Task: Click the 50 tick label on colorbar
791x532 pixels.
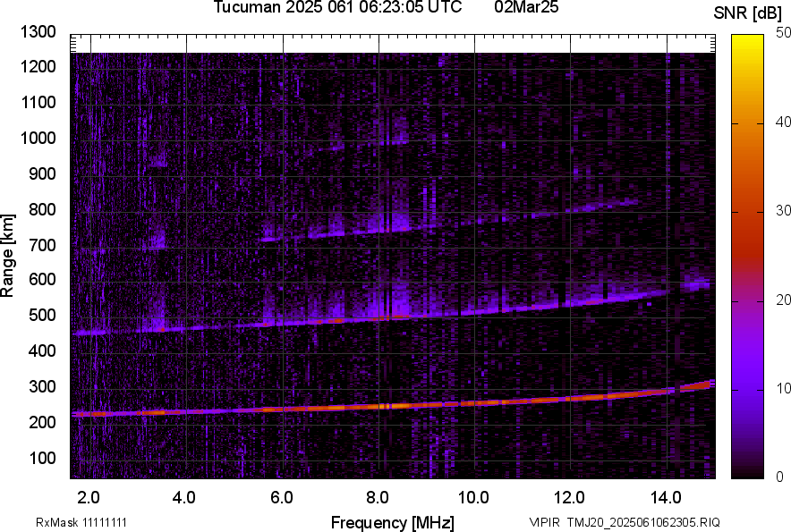Action: (784, 33)
